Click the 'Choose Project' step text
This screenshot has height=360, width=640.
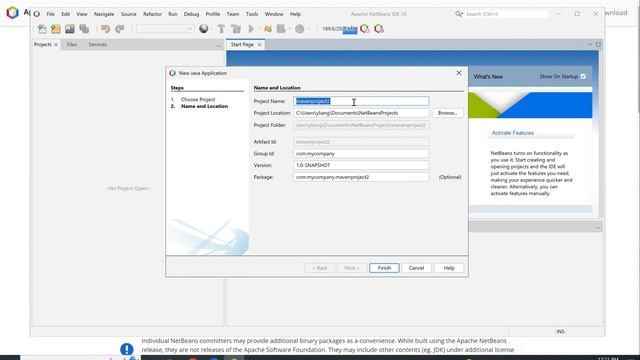coord(198,99)
